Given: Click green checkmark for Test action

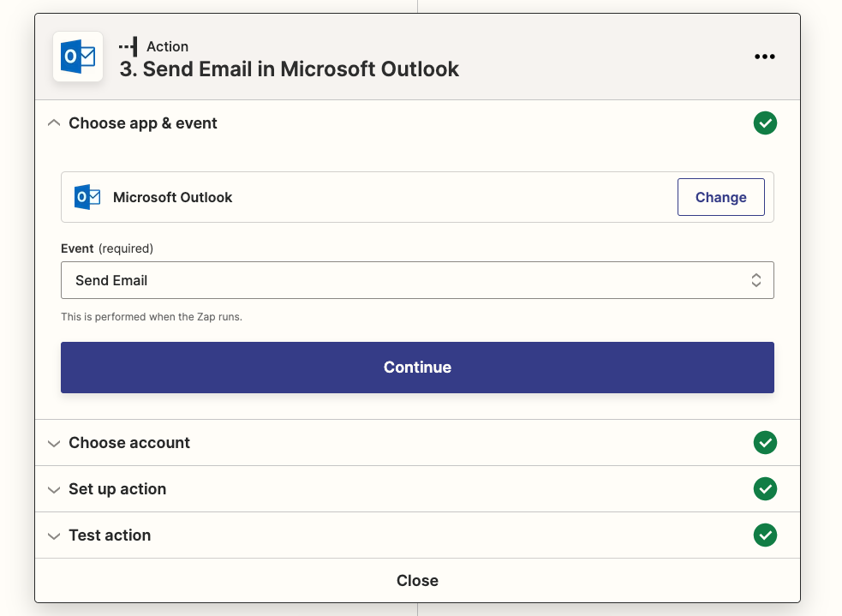Looking at the screenshot, I should [x=765, y=535].
